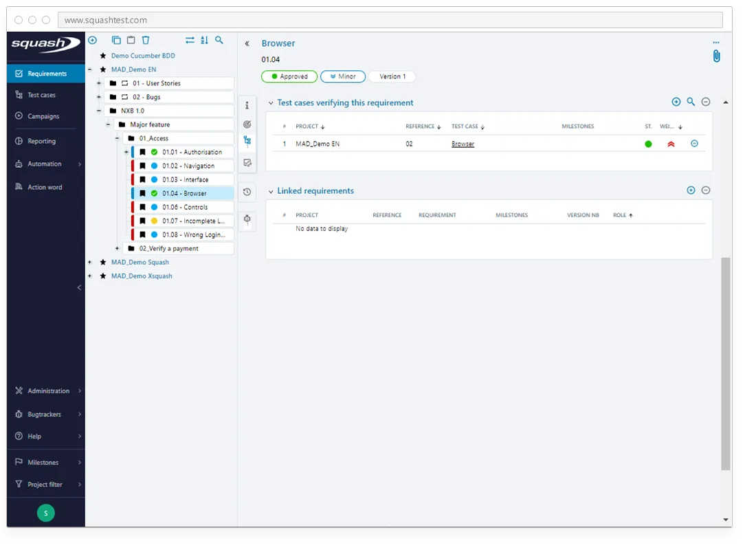
Task: Open the history clock anchor icon
Action: click(x=247, y=192)
